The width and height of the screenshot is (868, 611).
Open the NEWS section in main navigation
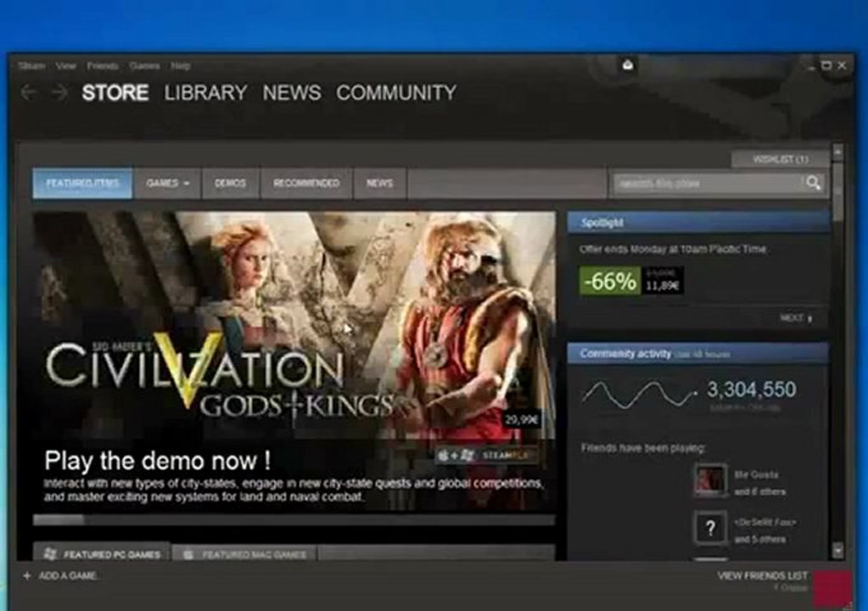pos(292,92)
